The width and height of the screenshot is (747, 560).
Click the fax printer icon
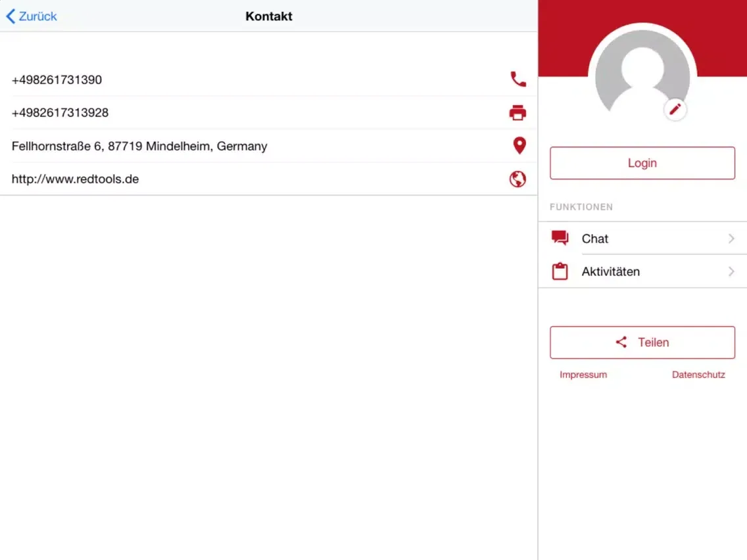[518, 112]
